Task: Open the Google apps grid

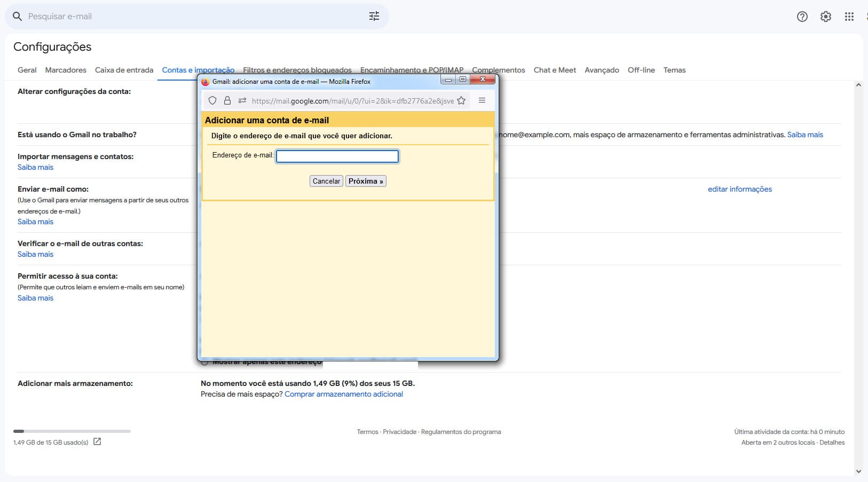Action: [849, 17]
